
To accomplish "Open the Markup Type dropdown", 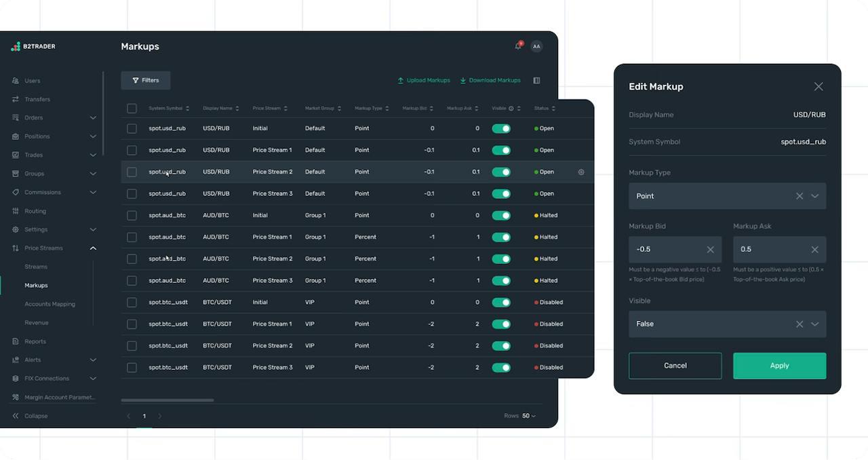I will coord(814,196).
